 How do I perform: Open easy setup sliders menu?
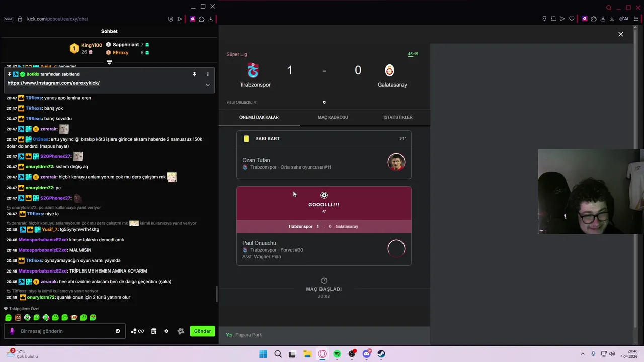pyautogui.click(x=636, y=19)
